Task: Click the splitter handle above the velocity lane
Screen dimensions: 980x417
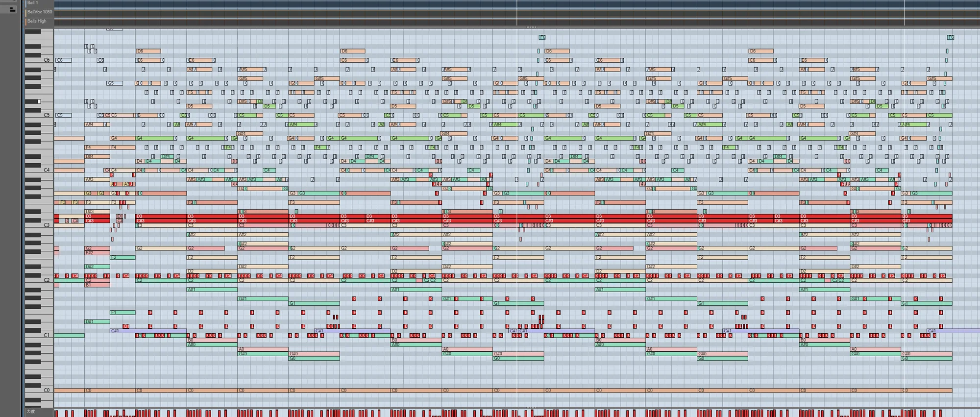Action: coord(531,408)
